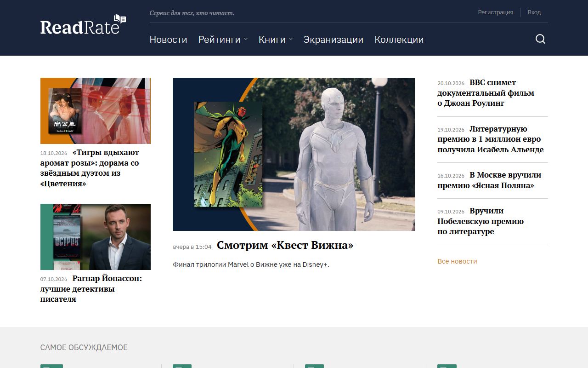
Task: Open the Нобелевскую премию headline
Action: 481,221
